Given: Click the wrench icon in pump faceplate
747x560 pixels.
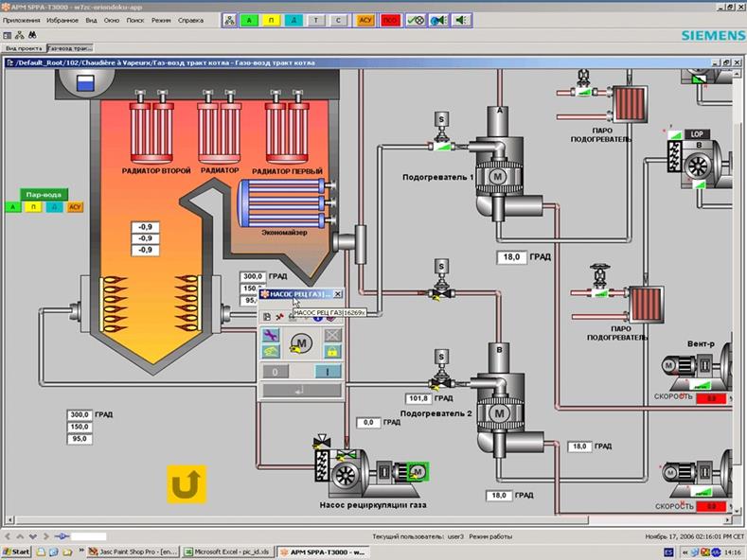Looking at the screenshot, I should (271, 335).
